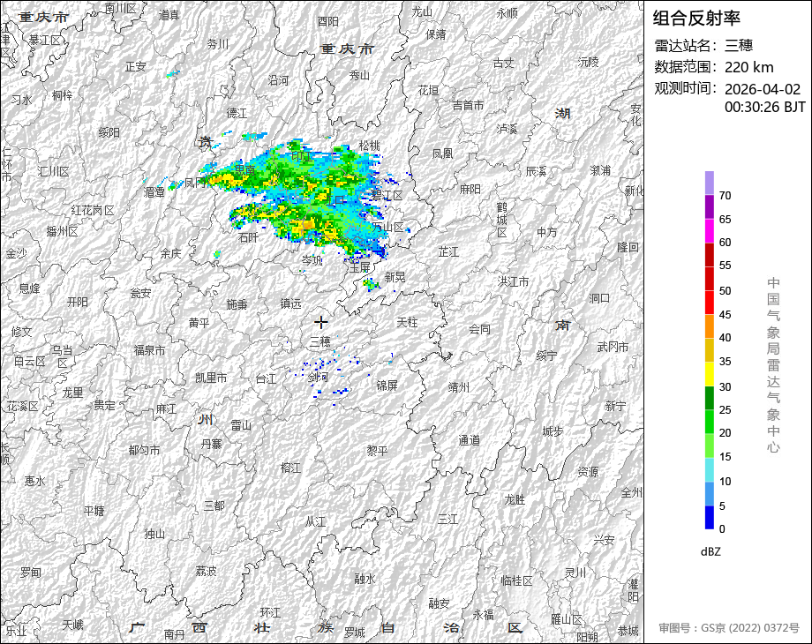
Task: Select the 220 km data range value
Action: 748,67
